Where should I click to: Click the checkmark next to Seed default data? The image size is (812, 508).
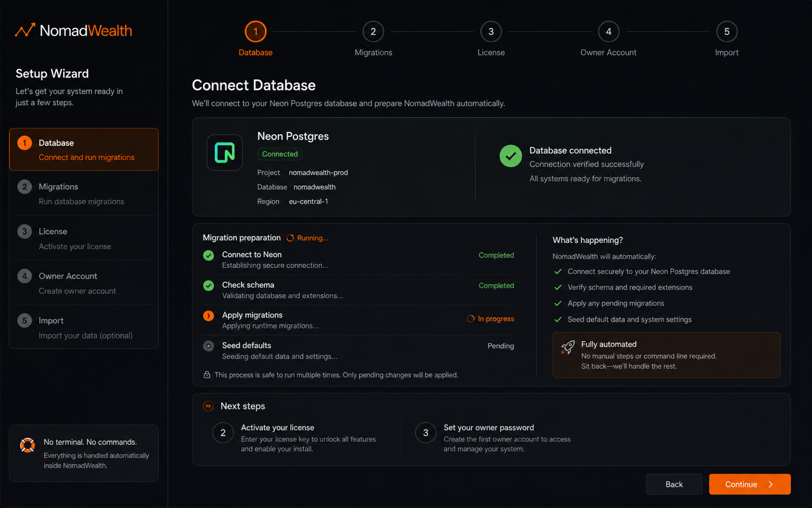pyautogui.click(x=558, y=319)
